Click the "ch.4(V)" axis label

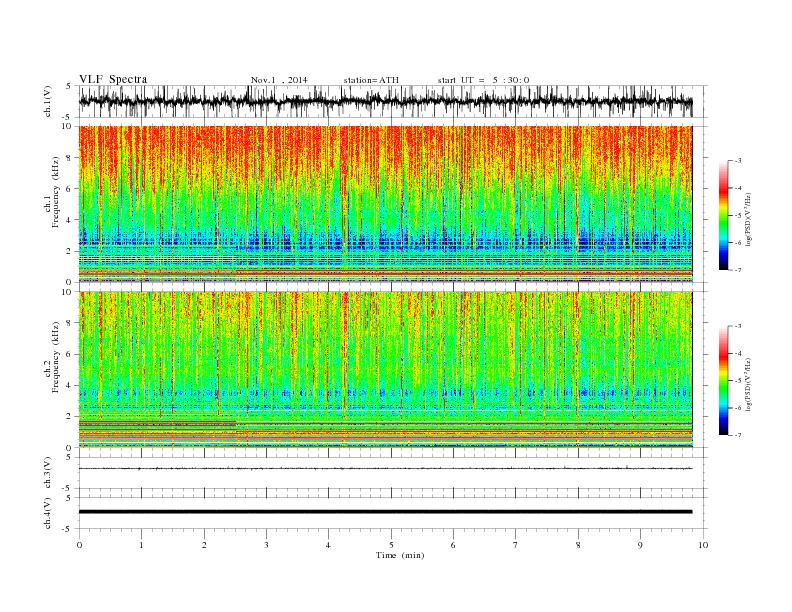48,513
